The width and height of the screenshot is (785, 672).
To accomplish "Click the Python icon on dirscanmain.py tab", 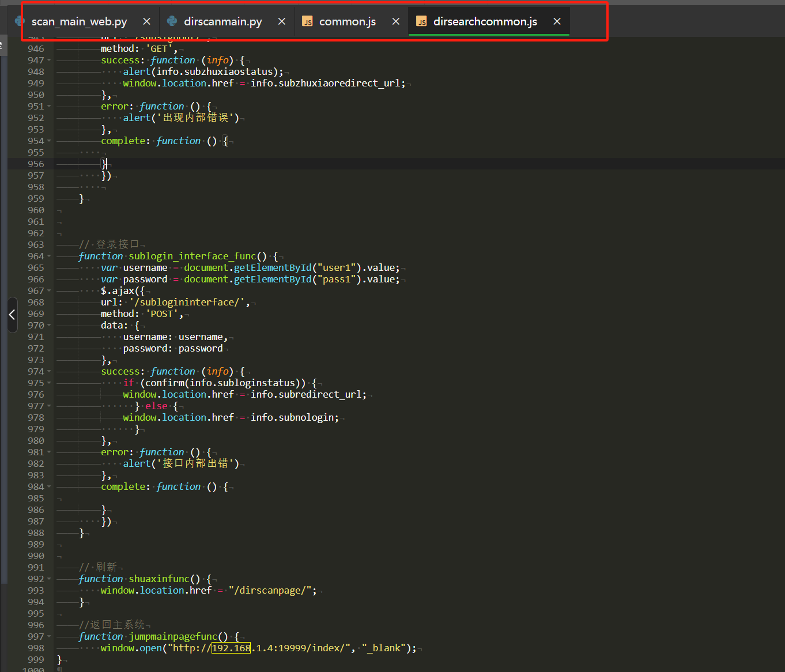I will [x=172, y=21].
